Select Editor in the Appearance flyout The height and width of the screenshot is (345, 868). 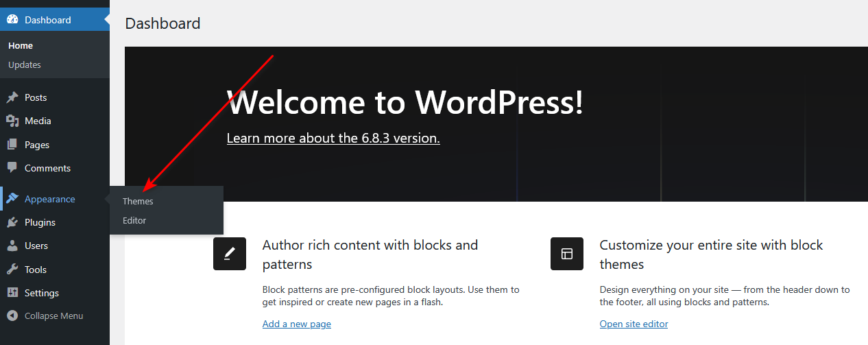tap(134, 221)
